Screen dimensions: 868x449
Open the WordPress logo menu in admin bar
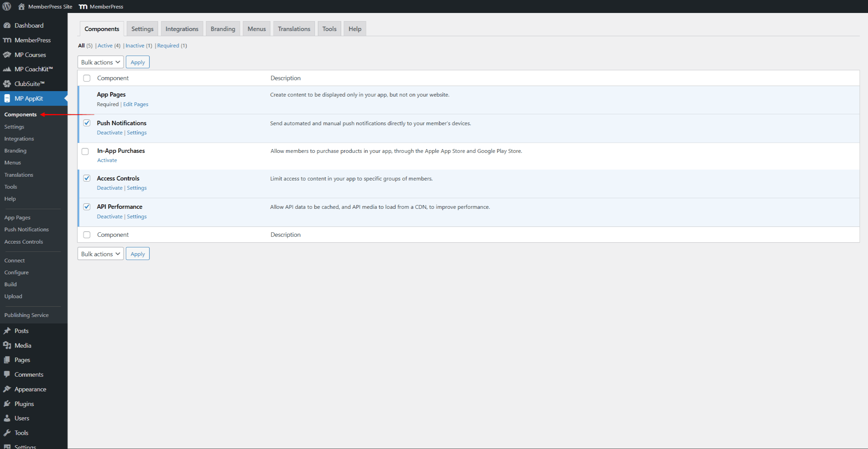(6, 6)
